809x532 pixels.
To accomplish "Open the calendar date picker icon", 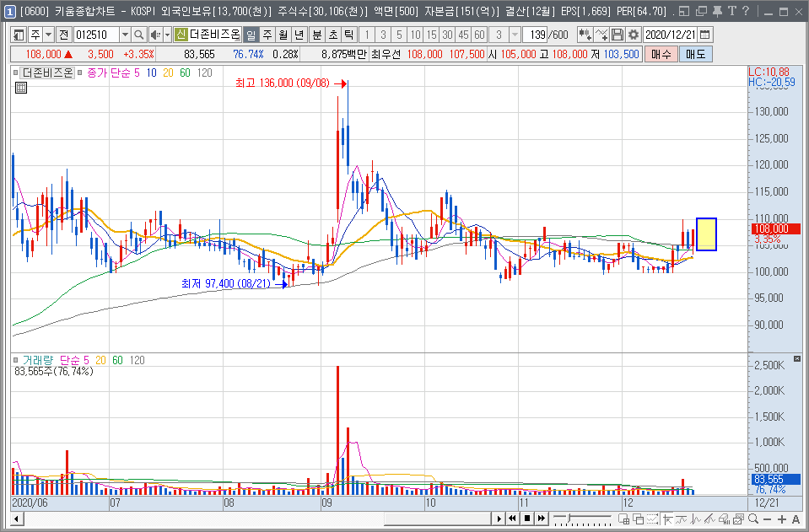I will (x=704, y=35).
